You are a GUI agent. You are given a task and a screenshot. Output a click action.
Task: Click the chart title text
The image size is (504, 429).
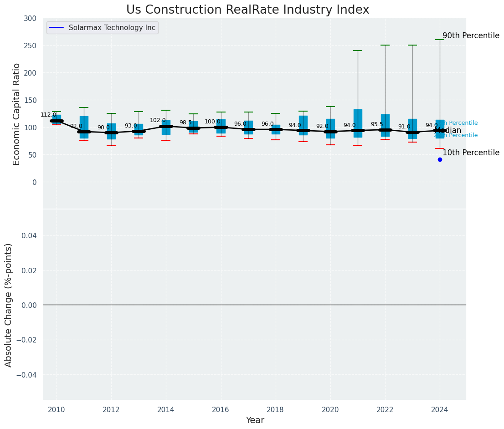click(247, 10)
